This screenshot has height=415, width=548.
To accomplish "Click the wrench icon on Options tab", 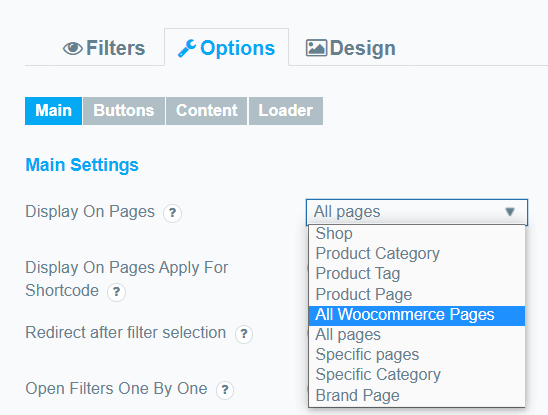I will (187, 48).
